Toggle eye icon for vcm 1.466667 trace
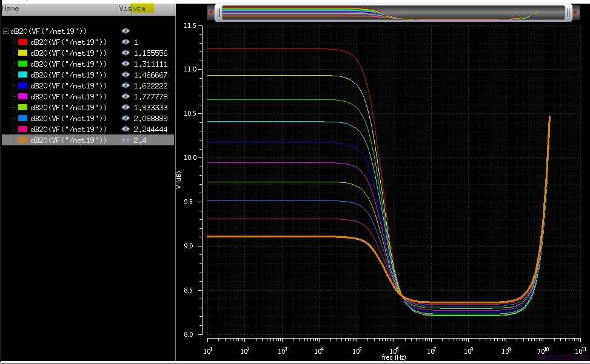590x364 pixels. [126, 74]
